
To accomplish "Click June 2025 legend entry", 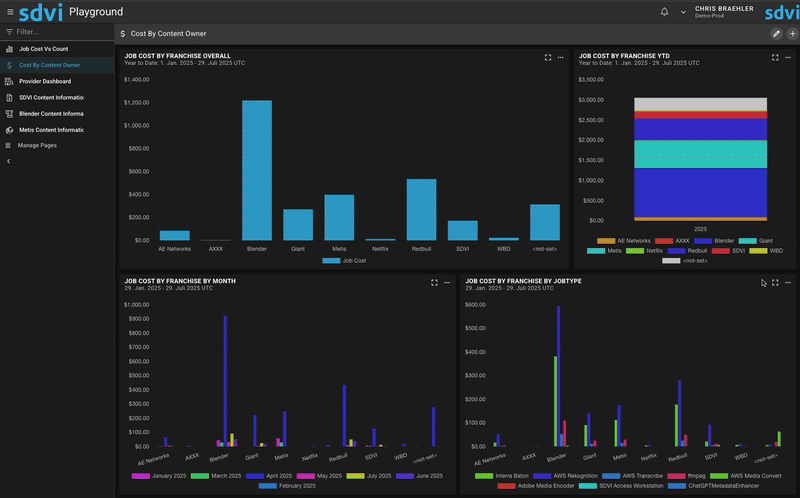I will pos(419,476).
